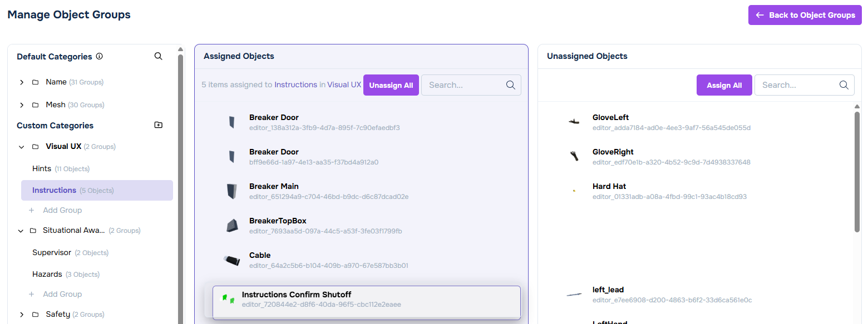868x324 pixels.
Task: Click the folder icon of the Name category
Action: 36,82
